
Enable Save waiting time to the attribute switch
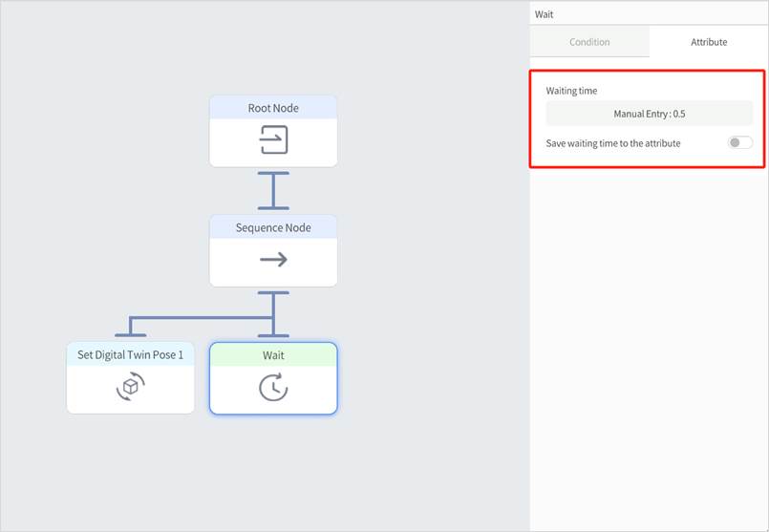coord(739,142)
